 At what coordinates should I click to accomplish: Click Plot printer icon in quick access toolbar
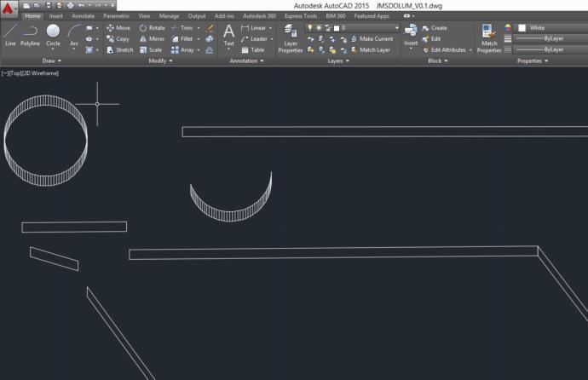coord(70,5)
